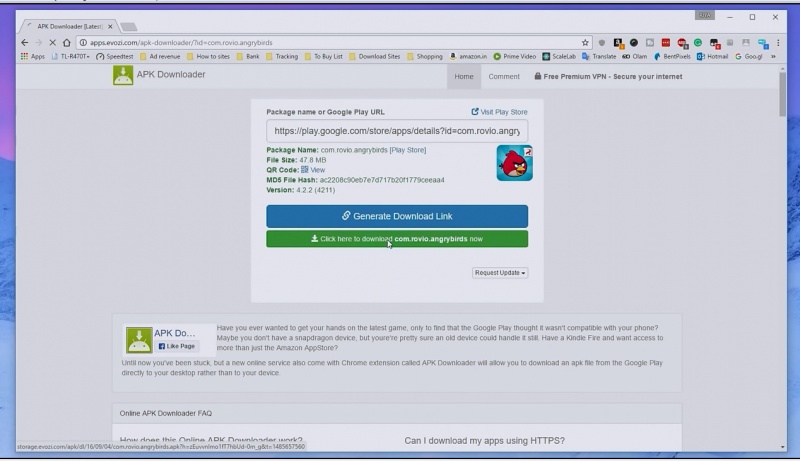The width and height of the screenshot is (800, 461).
Task: Open the Ad revenue bookmarks folder
Action: click(160, 57)
